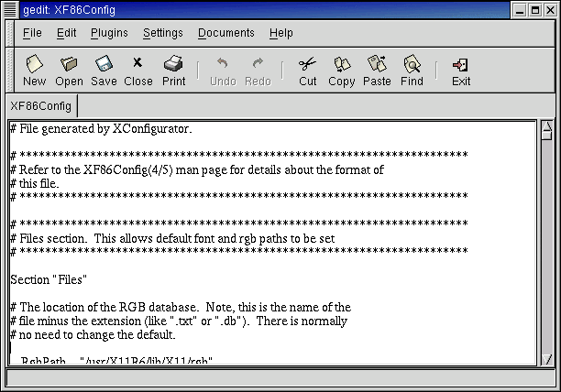Click the scrollbar up arrow

(546, 125)
